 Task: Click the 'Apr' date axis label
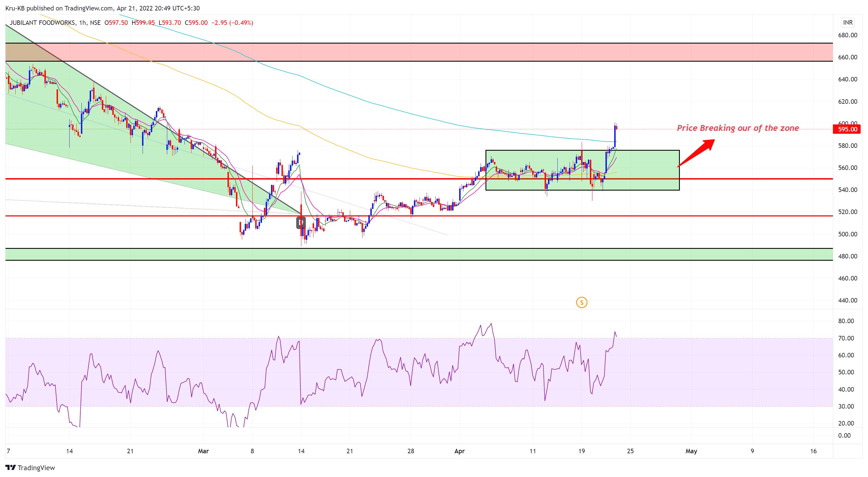point(460,451)
